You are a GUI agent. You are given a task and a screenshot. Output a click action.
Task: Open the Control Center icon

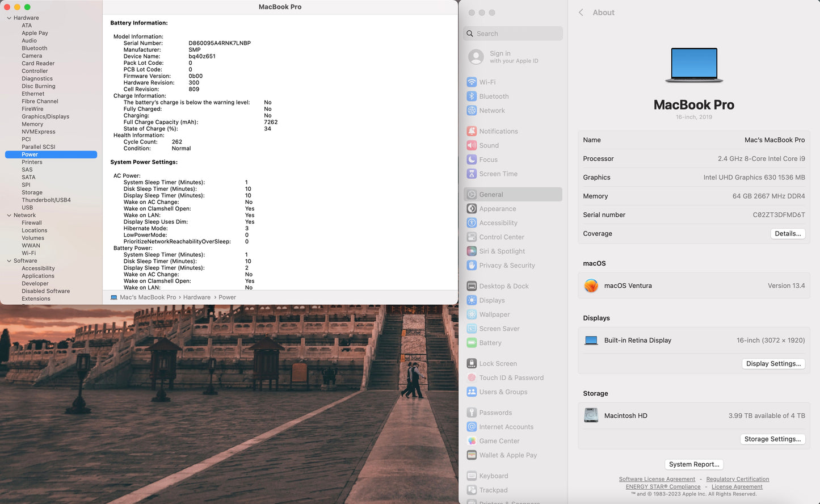[x=472, y=237]
